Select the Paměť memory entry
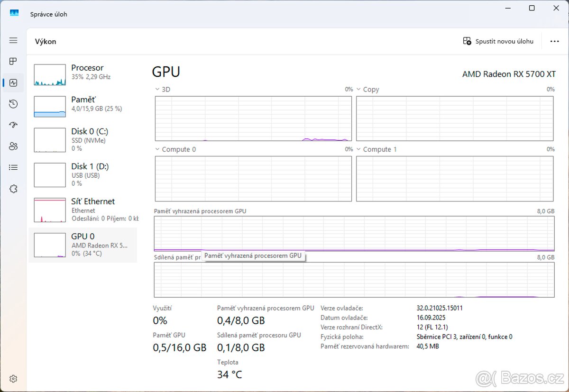The width and height of the screenshot is (569, 392). 84,107
